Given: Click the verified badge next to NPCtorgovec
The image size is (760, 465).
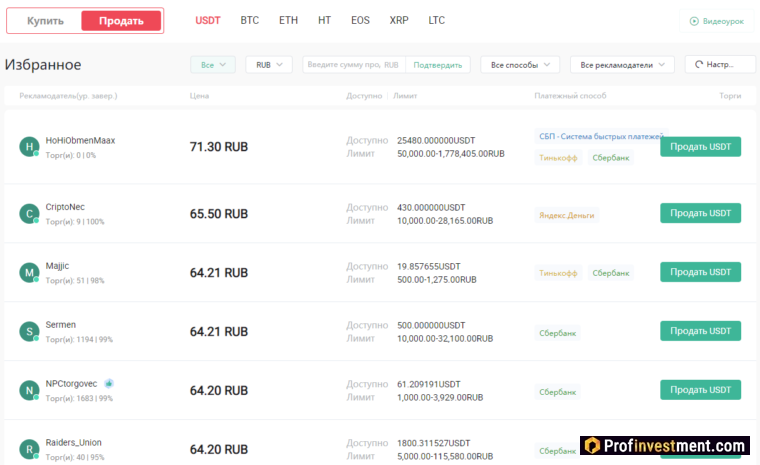Looking at the screenshot, I should tap(109, 384).
